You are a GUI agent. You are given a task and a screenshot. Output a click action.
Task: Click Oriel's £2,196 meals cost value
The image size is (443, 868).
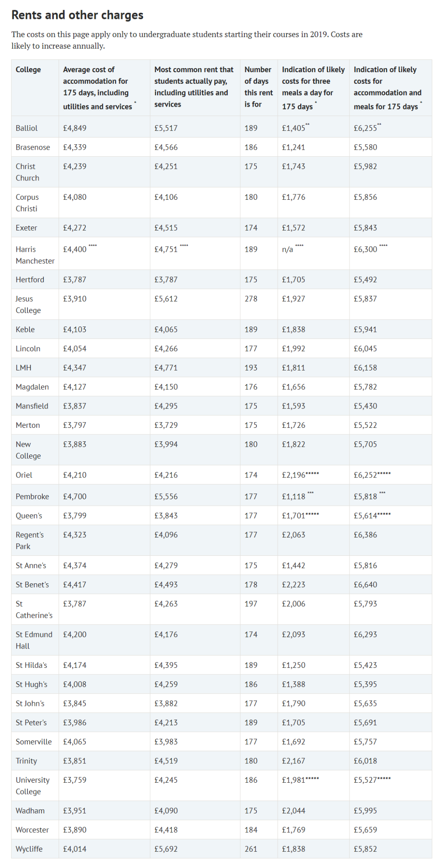point(294,475)
